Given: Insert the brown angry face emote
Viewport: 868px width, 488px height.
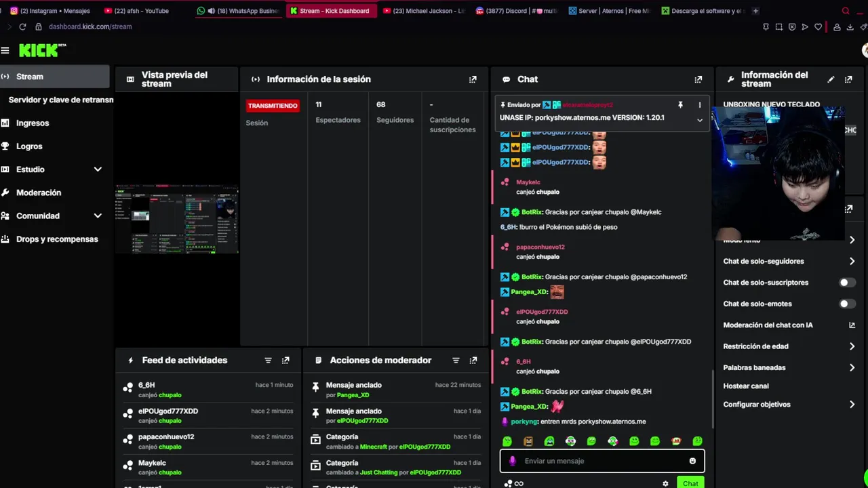Looking at the screenshot, I should 528,441.
